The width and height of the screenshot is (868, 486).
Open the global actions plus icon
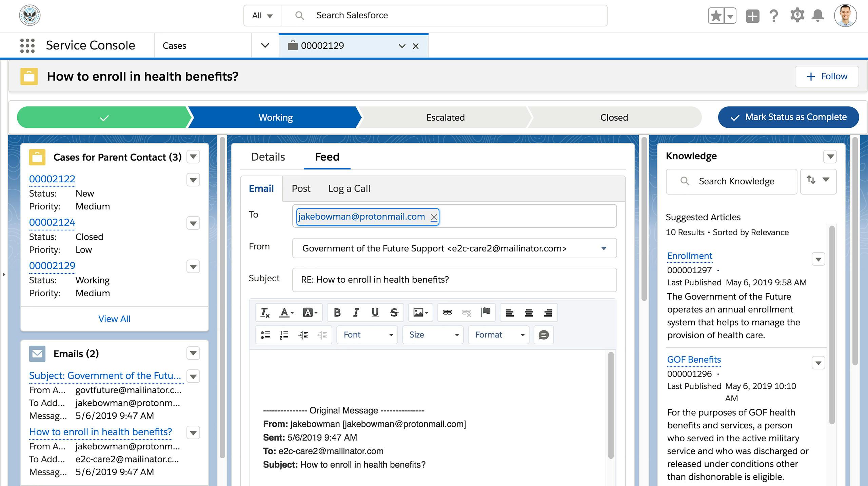click(x=752, y=16)
